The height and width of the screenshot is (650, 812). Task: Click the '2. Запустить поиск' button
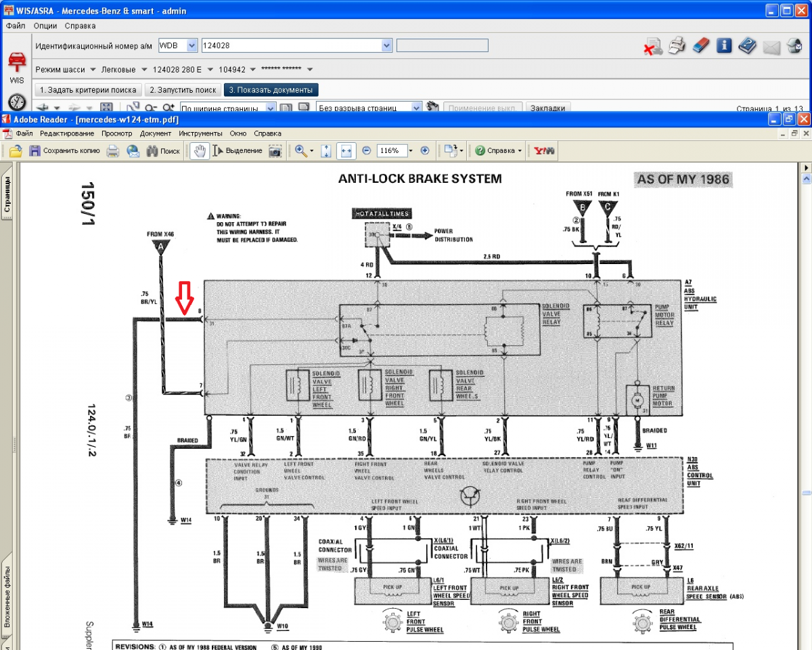pyautogui.click(x=183, y=89)
